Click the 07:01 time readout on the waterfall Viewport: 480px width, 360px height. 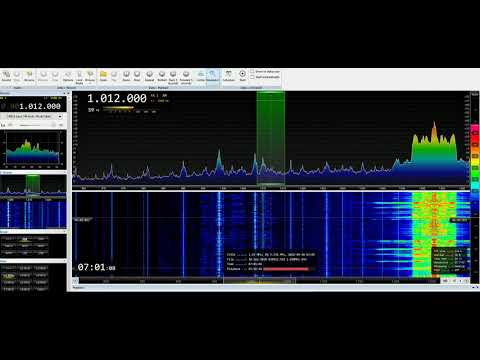(96, 267)
